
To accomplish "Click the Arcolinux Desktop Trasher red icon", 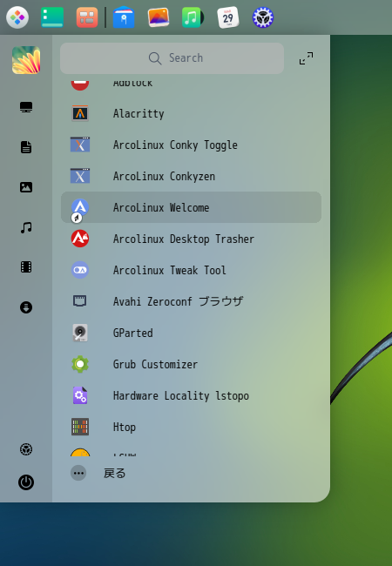I will pyautogui.click(x=80, y=239).
